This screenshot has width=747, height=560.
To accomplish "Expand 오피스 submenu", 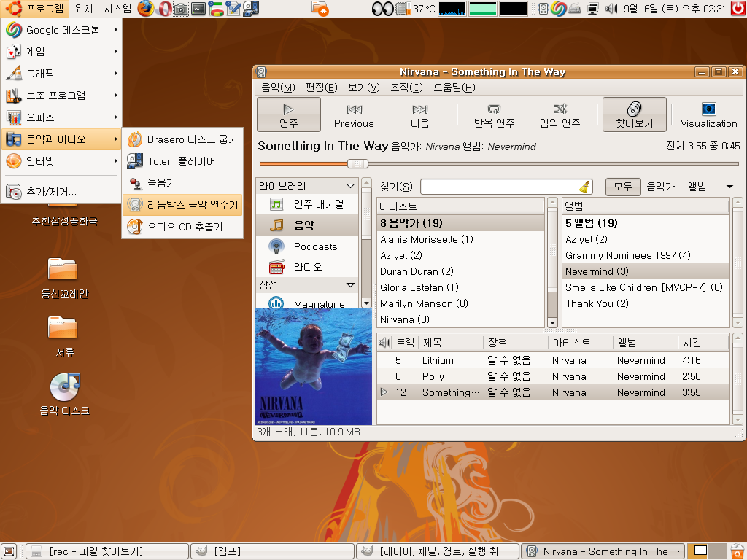I will click(x=61, y=117).
